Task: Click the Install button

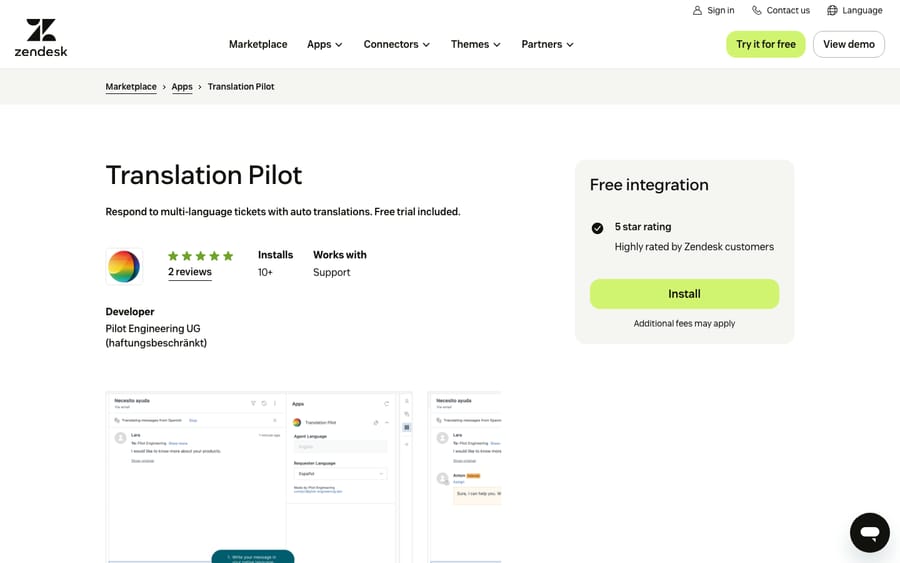Action: click(684, 294)
